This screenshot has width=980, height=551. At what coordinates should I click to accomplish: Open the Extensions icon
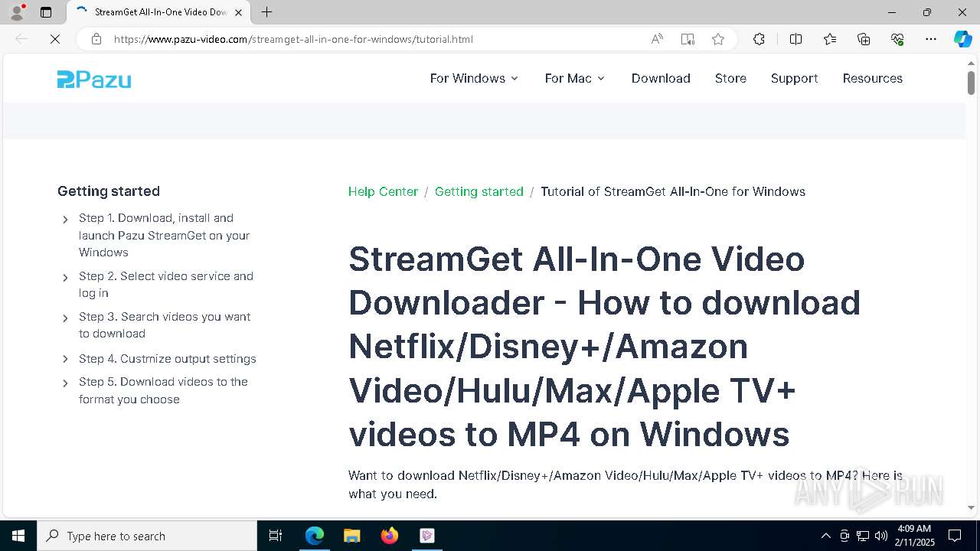[759, 39]
